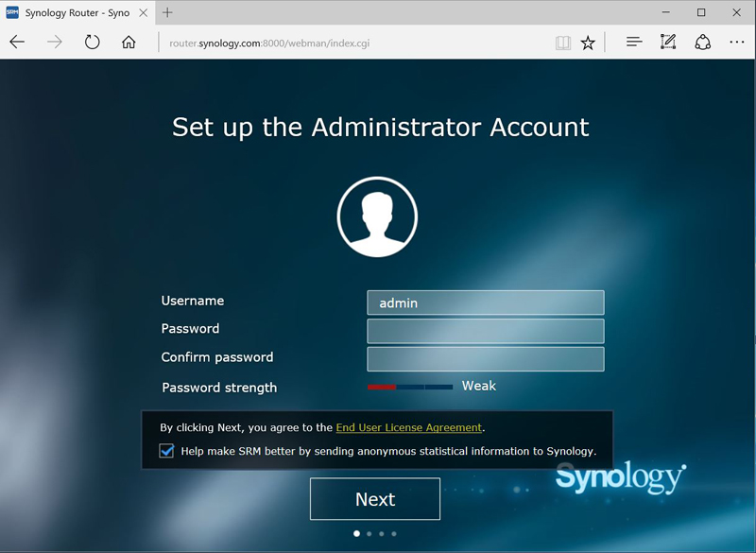Open the browser home page icon
756x553 pixels.
point(129,42)
